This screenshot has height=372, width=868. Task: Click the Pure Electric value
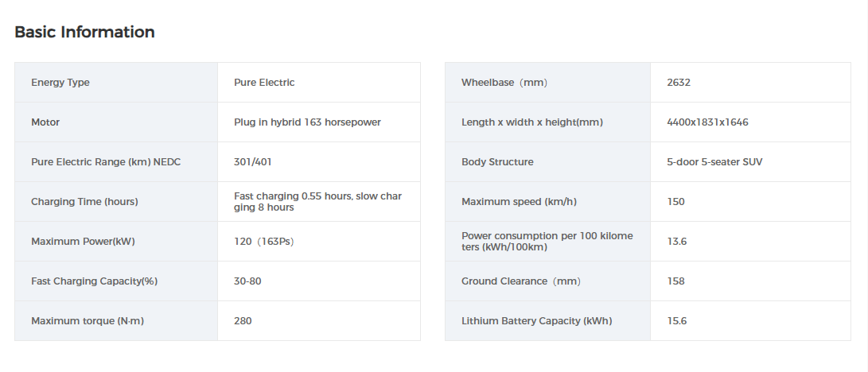pyautogui.click(x=264, y=83)
